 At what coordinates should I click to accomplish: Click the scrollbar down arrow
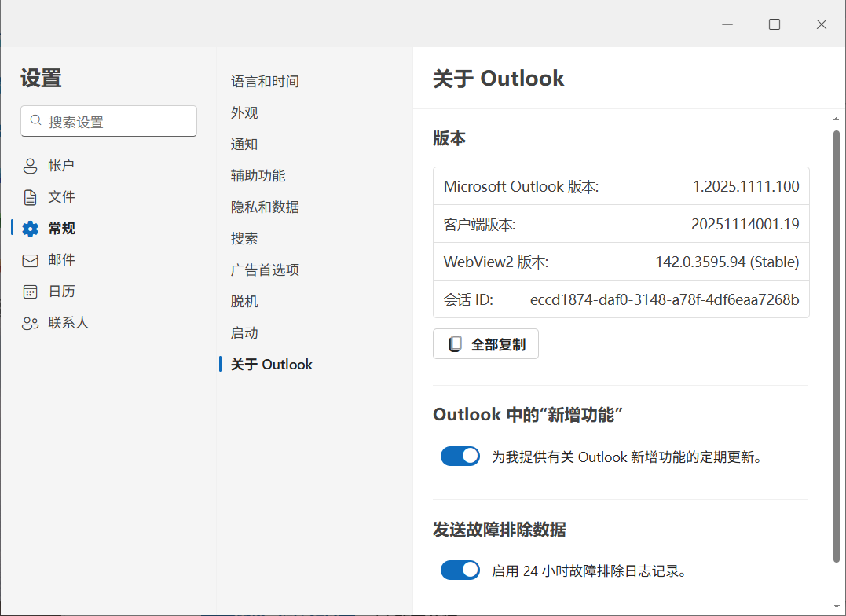point(837,607)
